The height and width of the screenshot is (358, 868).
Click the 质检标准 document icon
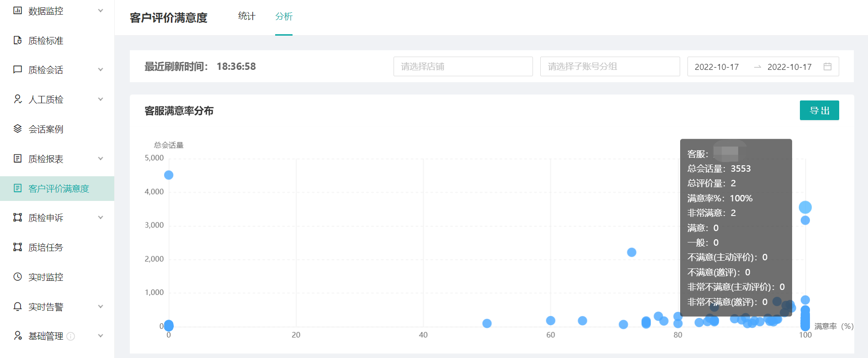17,40
